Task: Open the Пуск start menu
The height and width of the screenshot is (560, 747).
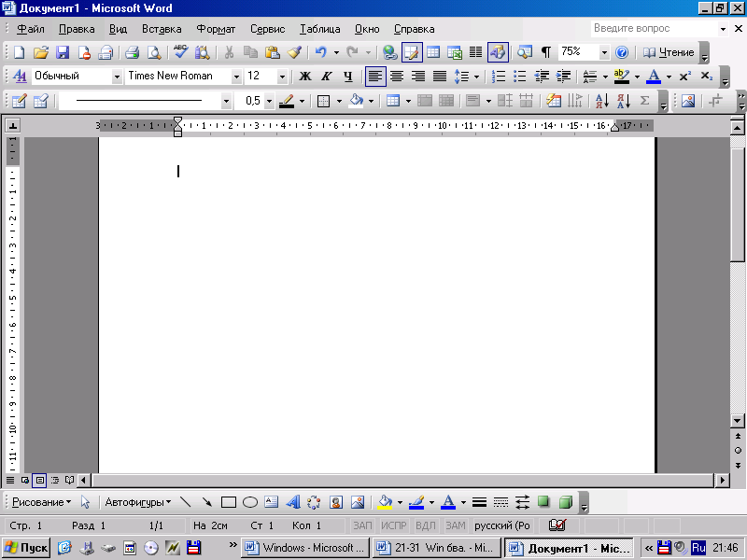Action: point(27,548)
